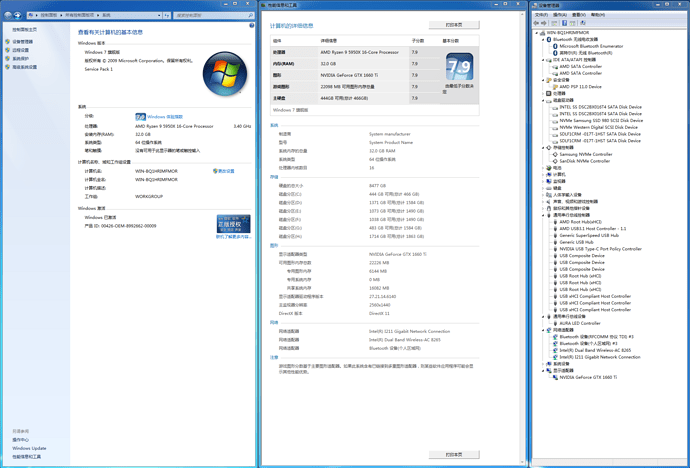This screenshot has width=690, height=468.
Task: Open the 文件(F) menu in Device Manager
Action: [x=541, y=15]
